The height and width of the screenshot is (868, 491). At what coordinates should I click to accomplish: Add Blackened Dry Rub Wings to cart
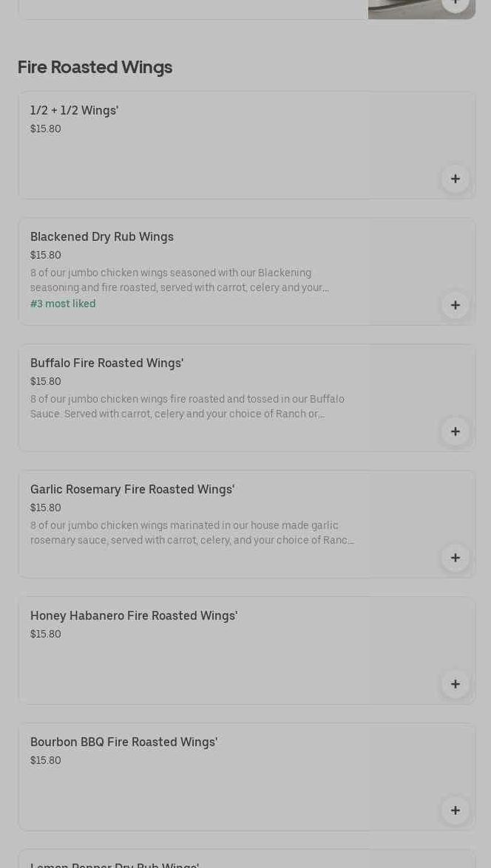click(455, 305)
